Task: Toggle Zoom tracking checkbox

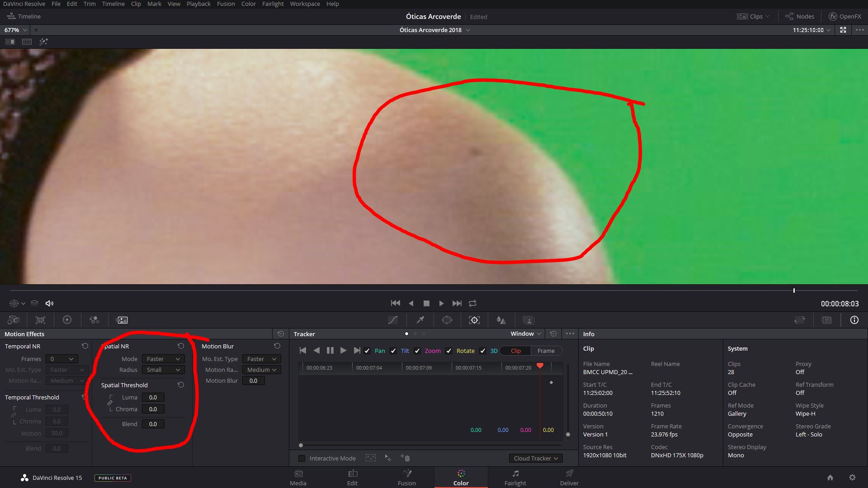Action: coord(417,351)
